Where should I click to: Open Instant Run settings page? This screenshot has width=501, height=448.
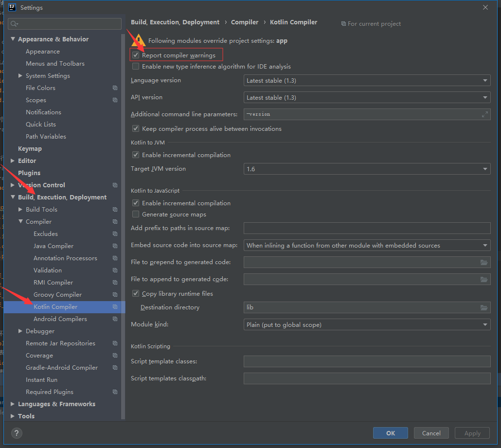coord(41,379)
